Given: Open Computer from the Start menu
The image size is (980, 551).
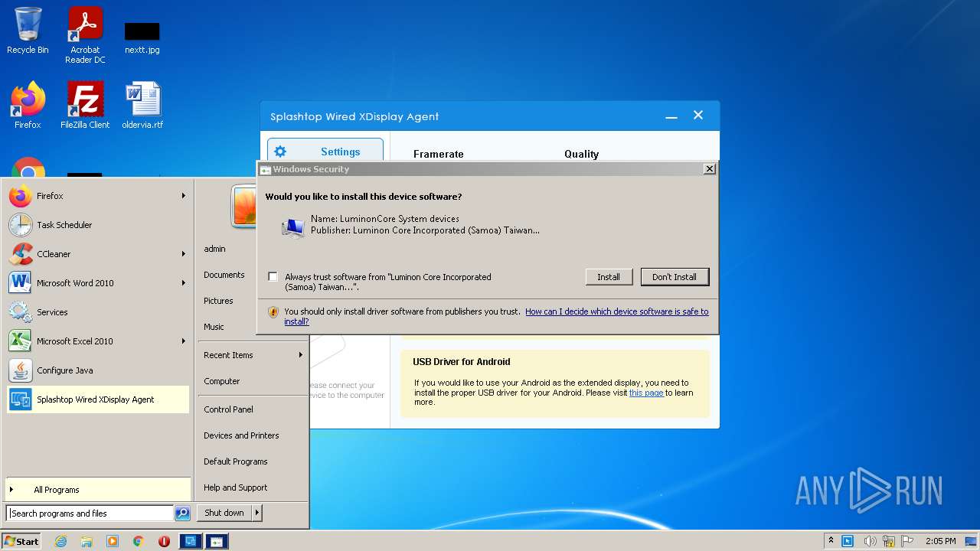Looking at the screenshot, I should (x=222, y=381).
